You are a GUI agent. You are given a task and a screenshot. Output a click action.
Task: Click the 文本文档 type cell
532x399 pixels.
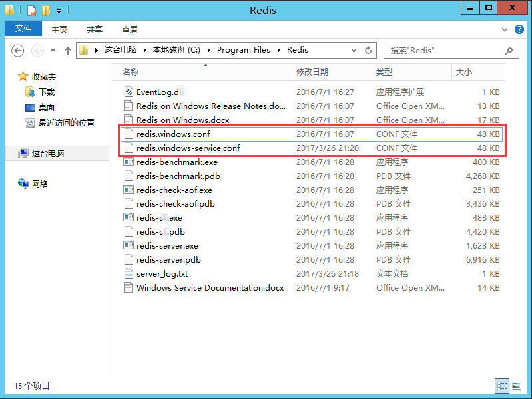point(392,273)
